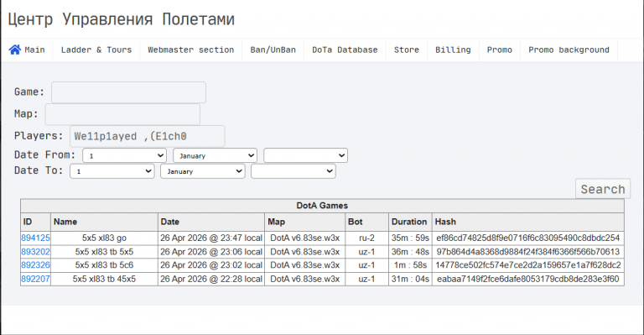Open the Store menu item
This screenshot has width=644, height=335.
[406, 50]
